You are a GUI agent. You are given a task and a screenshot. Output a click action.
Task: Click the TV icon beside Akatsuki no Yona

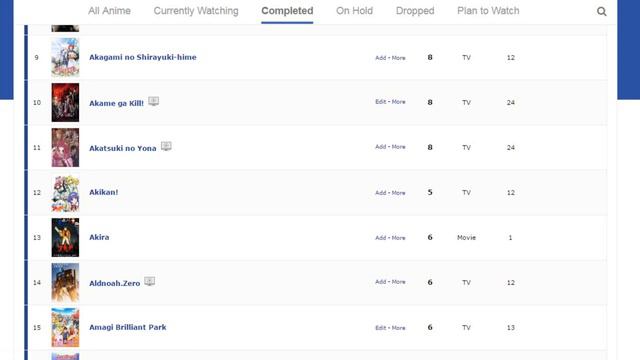(166, 146)
